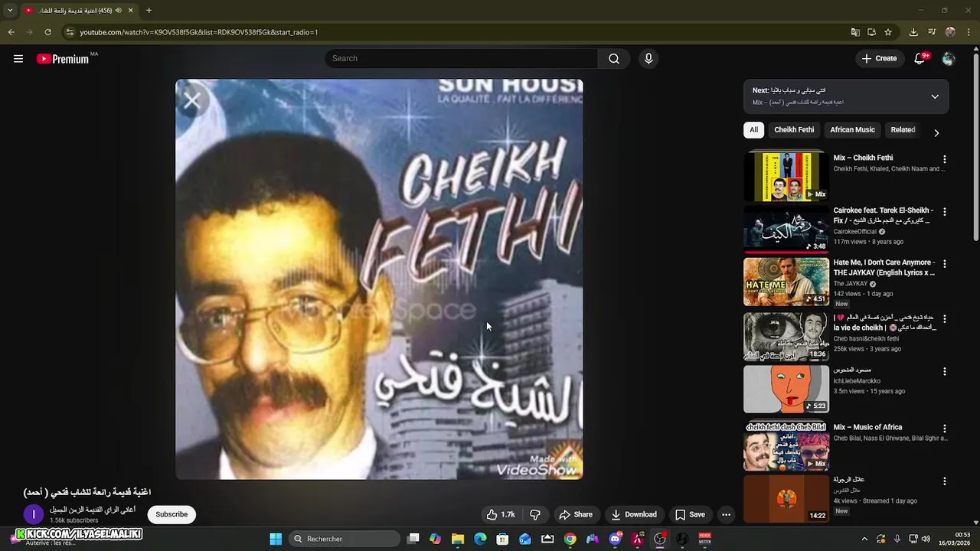The height and width of the screenshot is (551, 980).
Task: Open Discord from taskbar
Action: [x=615, y=539]
